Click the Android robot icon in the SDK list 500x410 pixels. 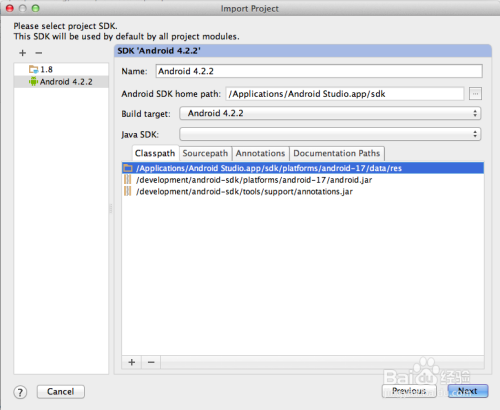33,81
